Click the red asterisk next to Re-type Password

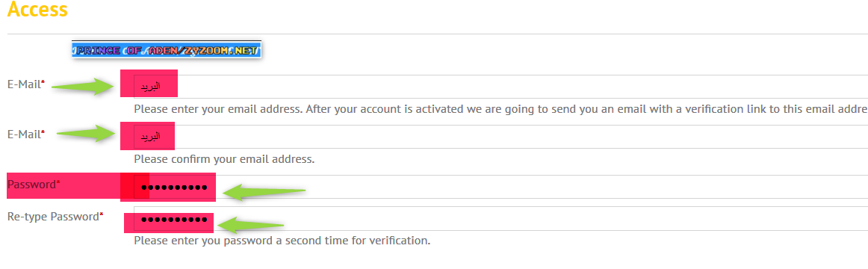(102, 214)
